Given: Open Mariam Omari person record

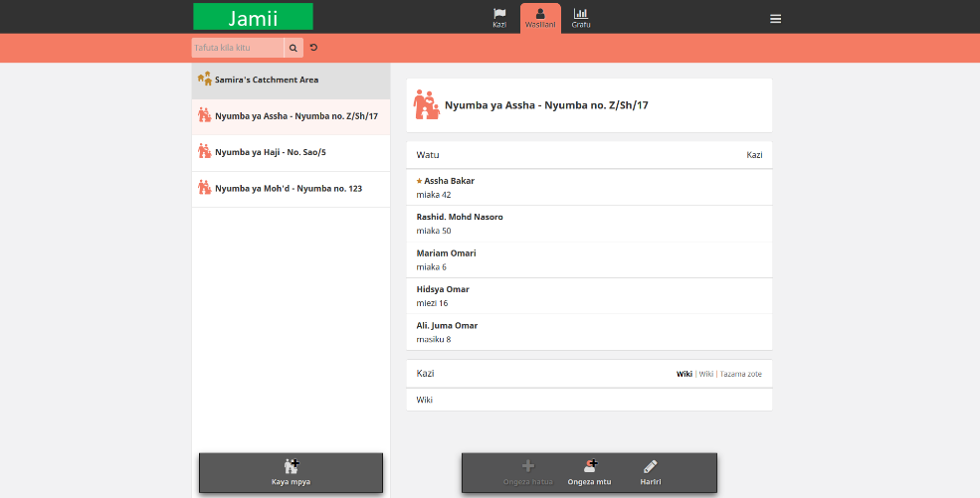Looking at the screenshot, I should pyautogui.click(x=589, y=259).
